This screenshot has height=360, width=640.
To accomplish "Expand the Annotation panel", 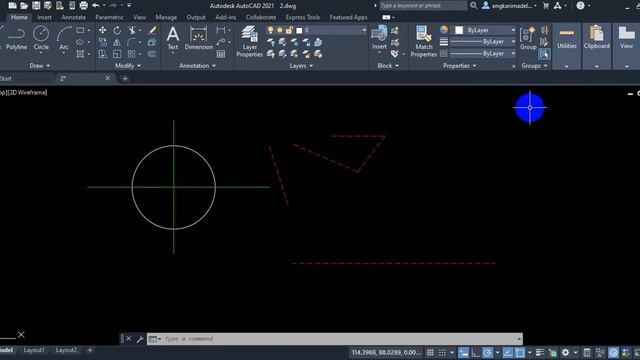I will pos(198,66).
